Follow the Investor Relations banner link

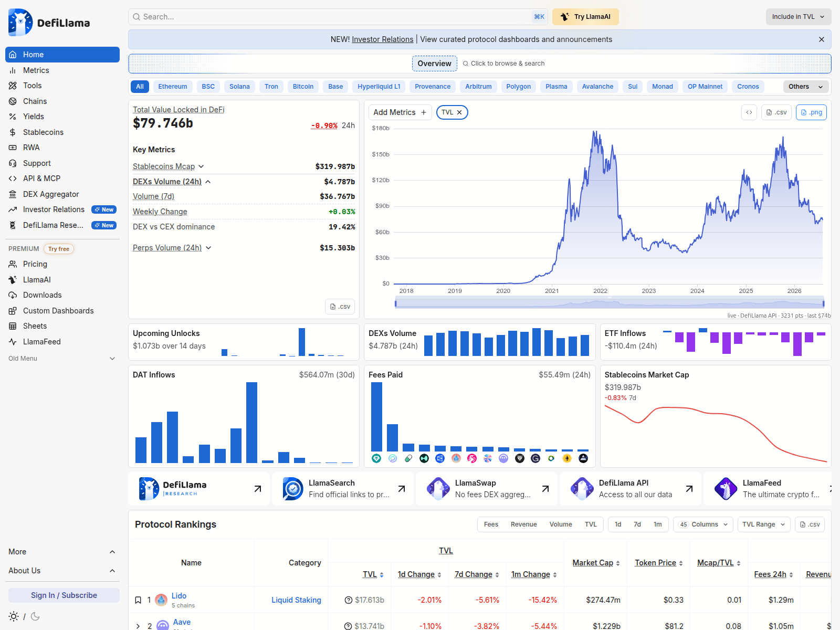click(x=383, y=39)
